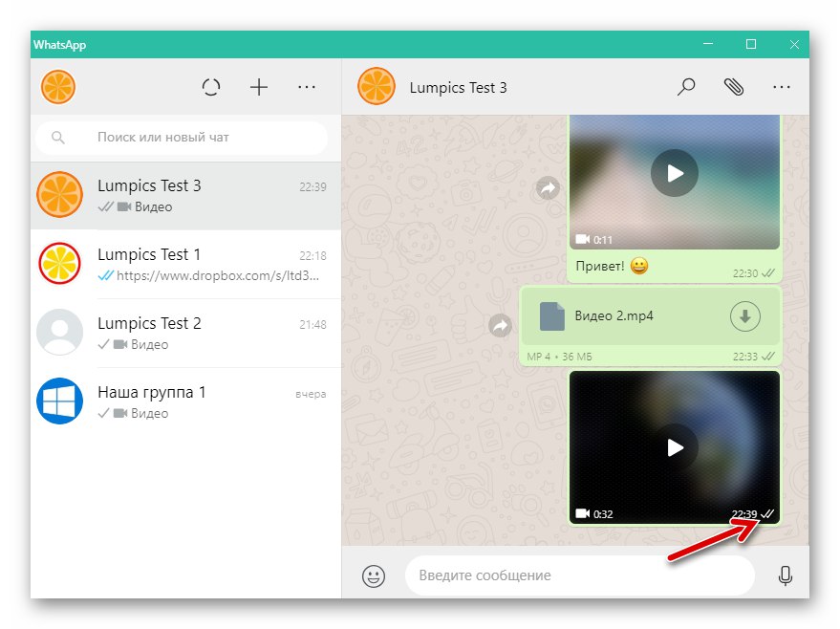This screenshot has width=840, height=629.
Task: Click the search magnifier in sidebar field
Action: tap(58, 138)
